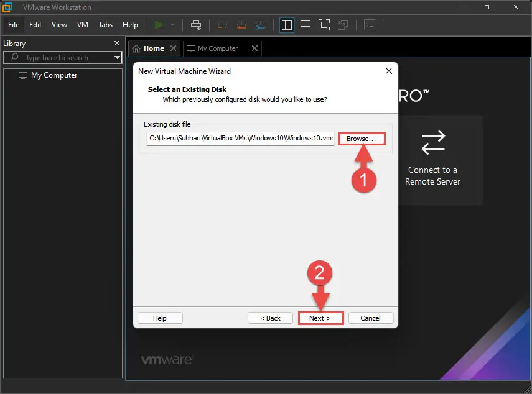Open the Edit menu

[x=35, y=25]
